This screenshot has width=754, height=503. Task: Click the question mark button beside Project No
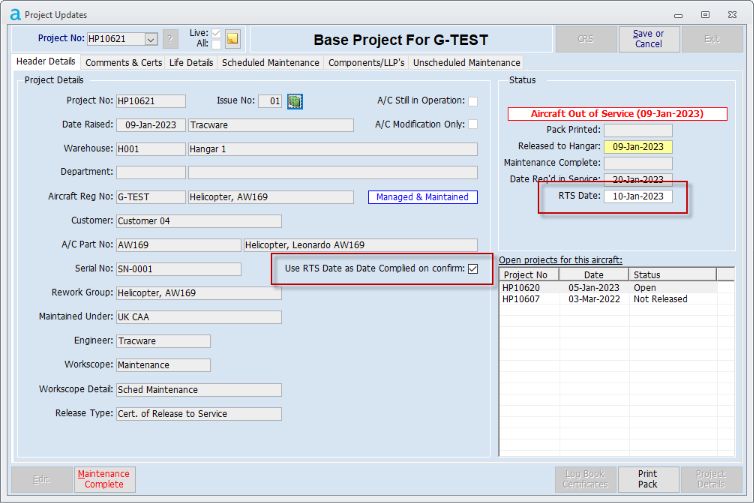click(170, 39)
